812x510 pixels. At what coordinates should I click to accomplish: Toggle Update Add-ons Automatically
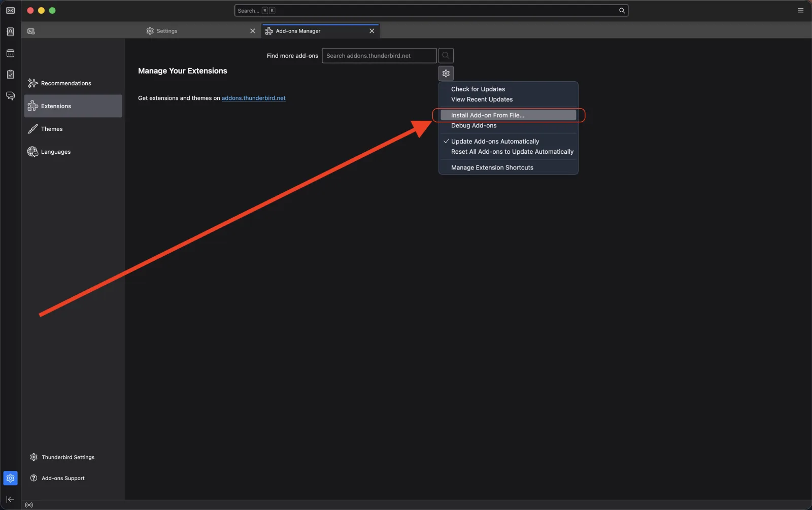508,141
